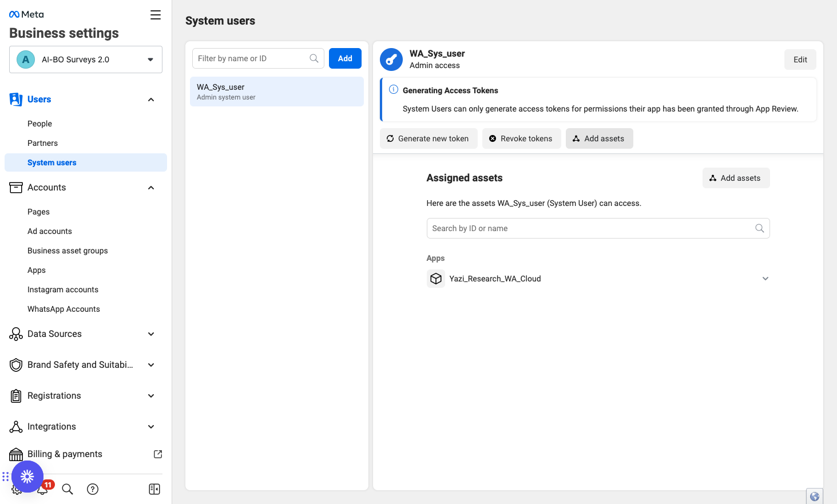The image size is (837, 504).
Task: Open Pages under Accounts
Action: pyautogui.click(x=38, y=212)
